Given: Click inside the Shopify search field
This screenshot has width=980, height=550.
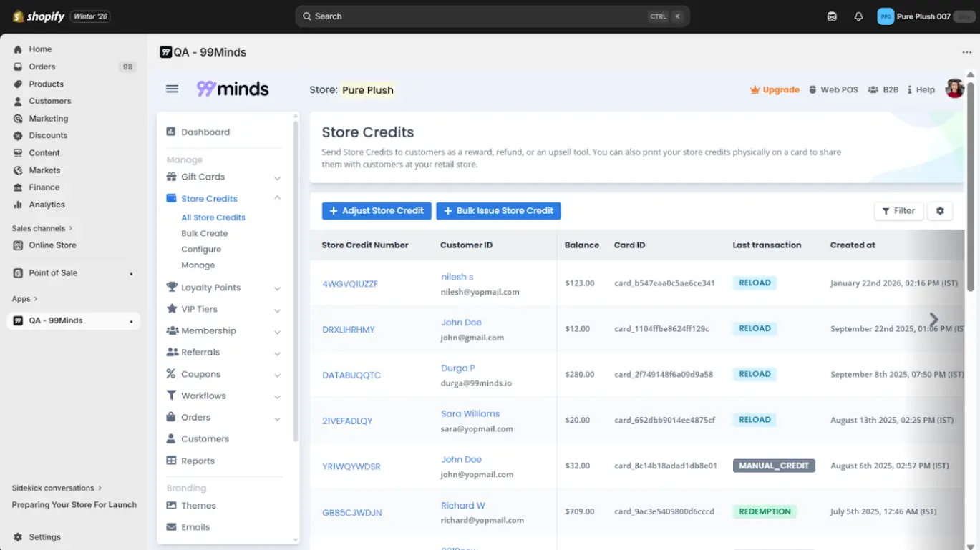Looking at the screenshot, I should tap(493, 16).
